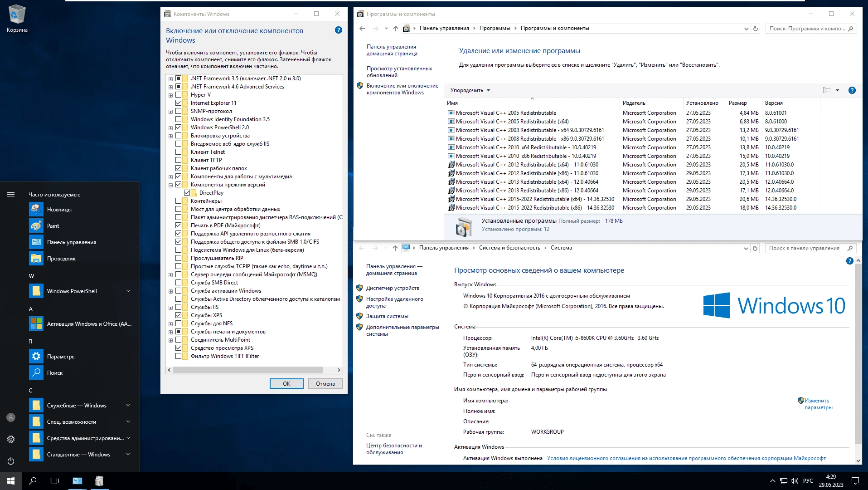Go up one level in Программы и компоненты window
Screen dimensions: 868x490
pyautogui.click(x=395, y=29)
